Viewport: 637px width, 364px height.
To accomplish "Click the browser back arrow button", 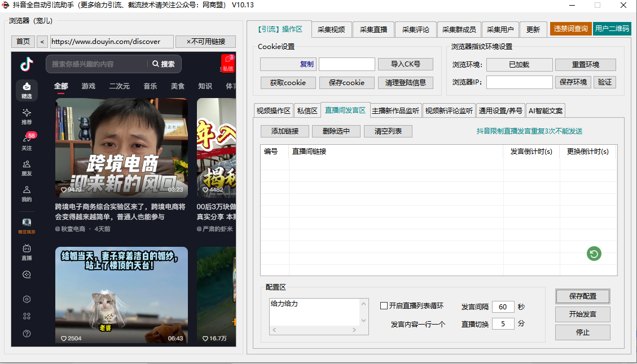I will [x=42, y=41].
